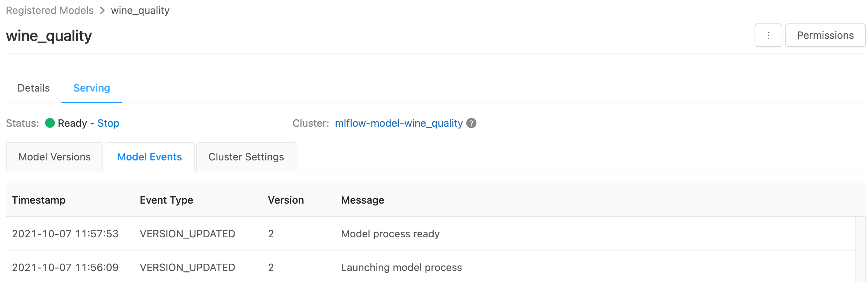The image size is (868, 282).
Task: Open the mlflow-model-wine_quality cluster link
Action: click(x=399, y=123)
